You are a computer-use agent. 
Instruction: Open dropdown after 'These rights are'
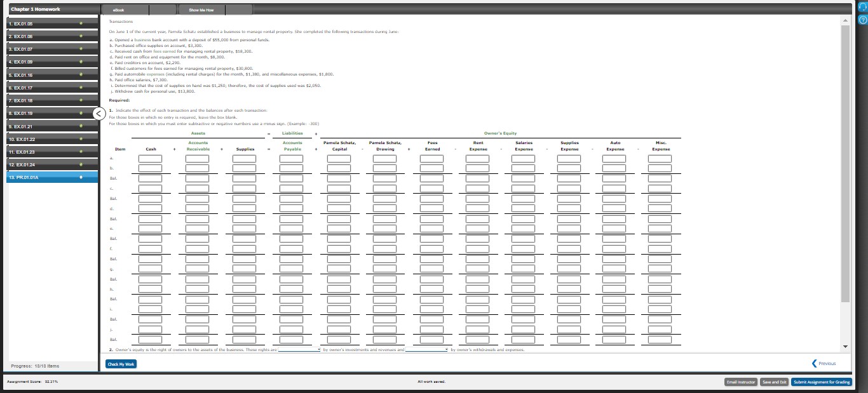[x=299, y=350]
